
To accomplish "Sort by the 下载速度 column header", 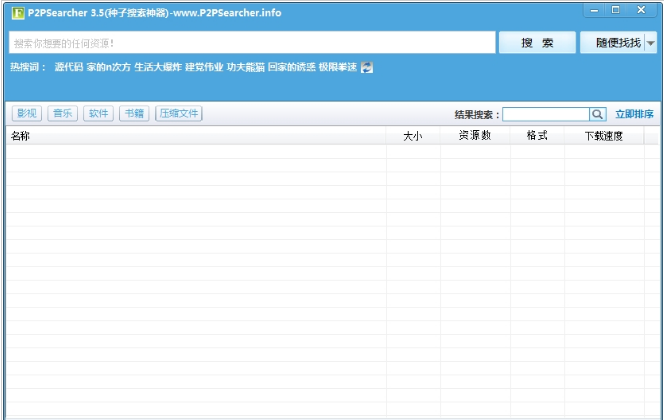I will 604,136.
